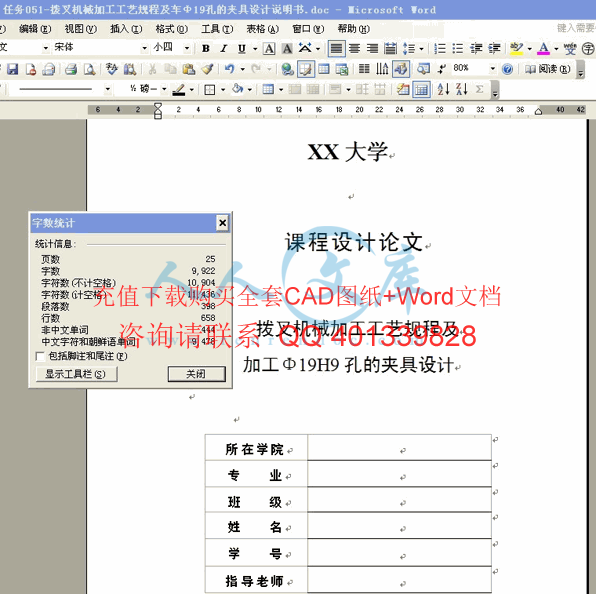The height and width of the screenshot is (594, 596).
Task: Toggle Character Shading A button
Action: click(x=287, y=49)
